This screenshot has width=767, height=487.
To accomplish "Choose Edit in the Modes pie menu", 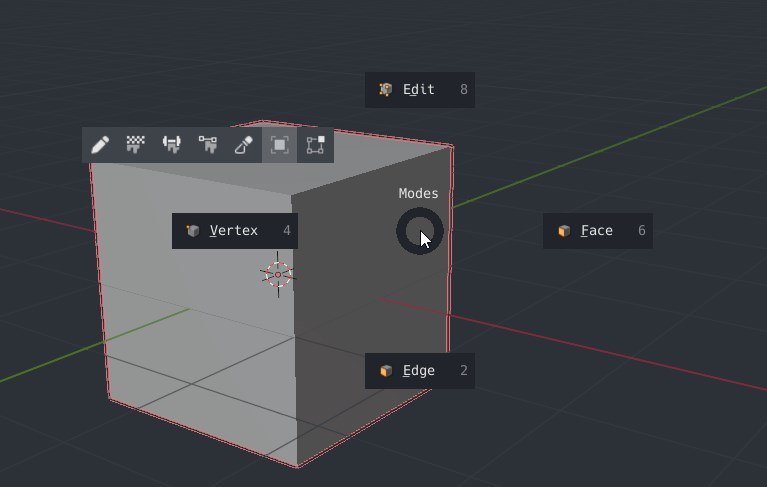I will (420, 90).
